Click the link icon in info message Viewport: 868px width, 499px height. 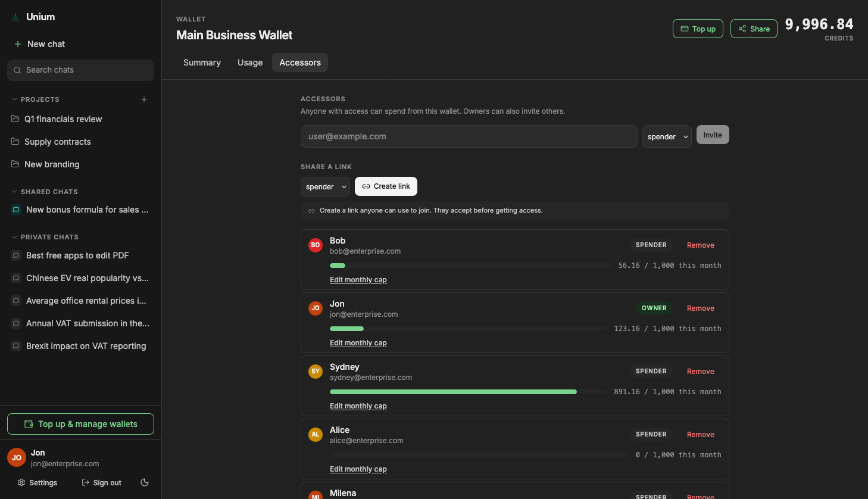pos(311,210)
